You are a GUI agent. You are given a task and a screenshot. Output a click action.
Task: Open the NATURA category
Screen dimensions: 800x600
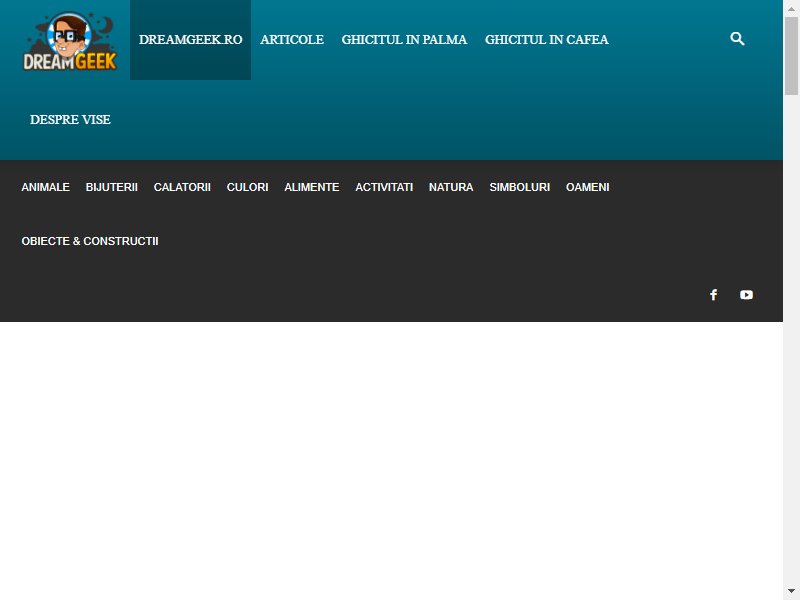(x=451, y=187)
